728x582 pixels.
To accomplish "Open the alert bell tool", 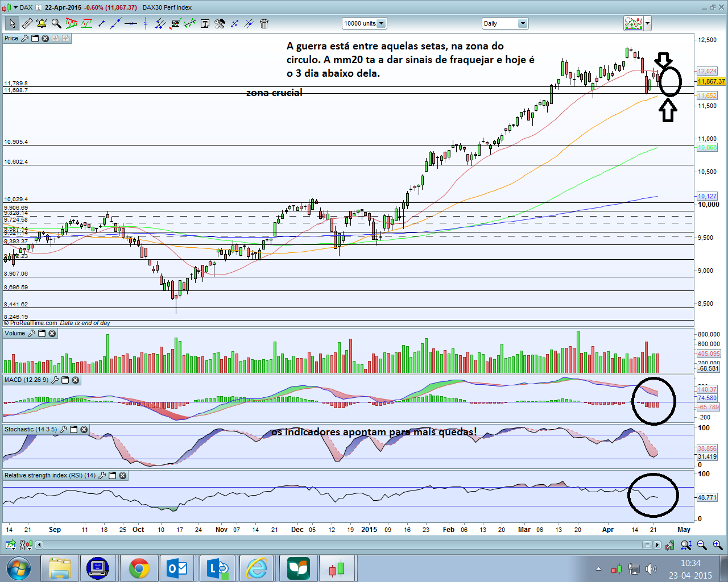I will click(42, 23).
